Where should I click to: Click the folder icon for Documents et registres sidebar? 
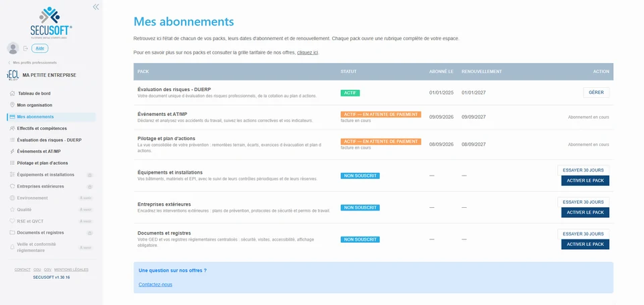click(12, 233)
